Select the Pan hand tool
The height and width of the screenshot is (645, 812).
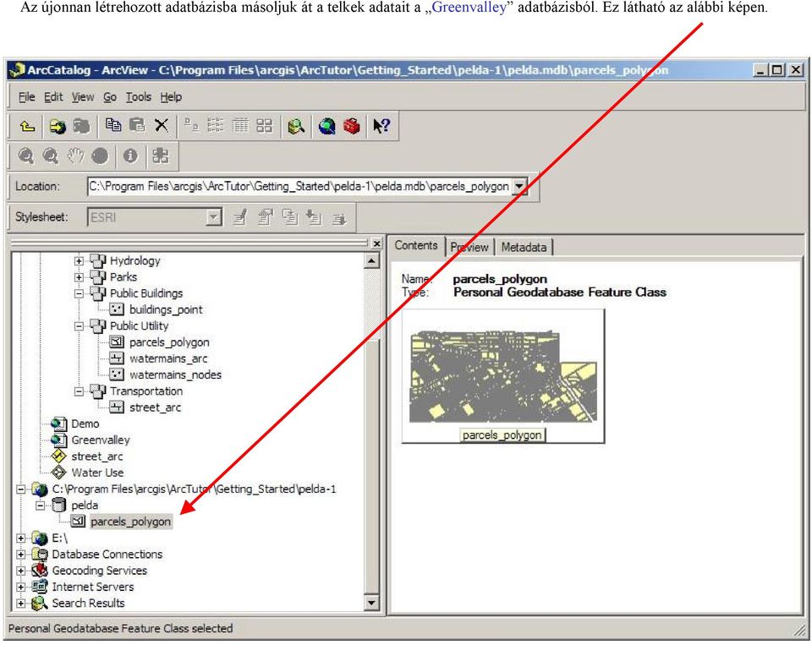pyautogui.click(x=75, y=156)
